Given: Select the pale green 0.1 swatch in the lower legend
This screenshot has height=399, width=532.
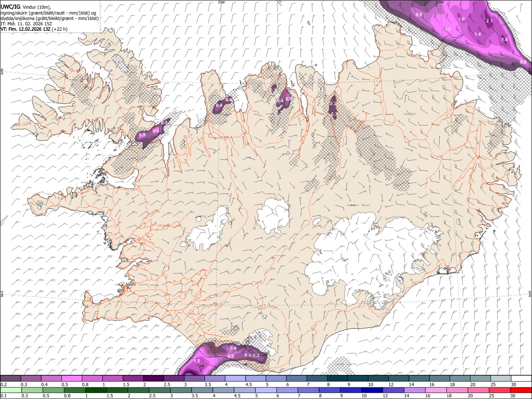Looking at the screenshot, I should click(x=11, y=390).
